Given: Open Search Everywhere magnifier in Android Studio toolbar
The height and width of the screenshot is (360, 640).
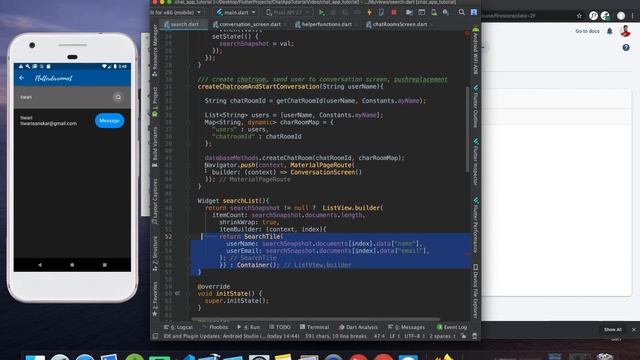Looking at the screenshot, I should pos(461,13).
